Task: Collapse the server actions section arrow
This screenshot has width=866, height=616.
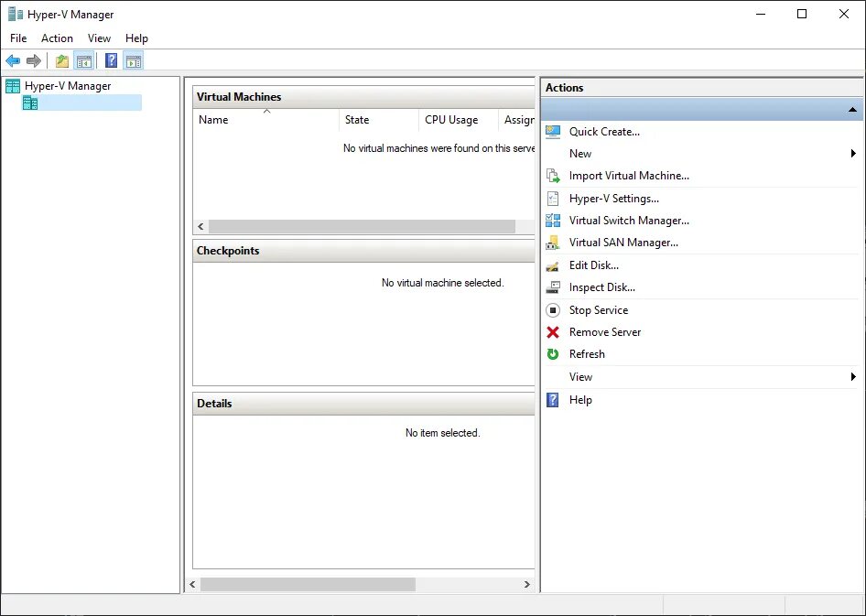Action: coord(852,110)
